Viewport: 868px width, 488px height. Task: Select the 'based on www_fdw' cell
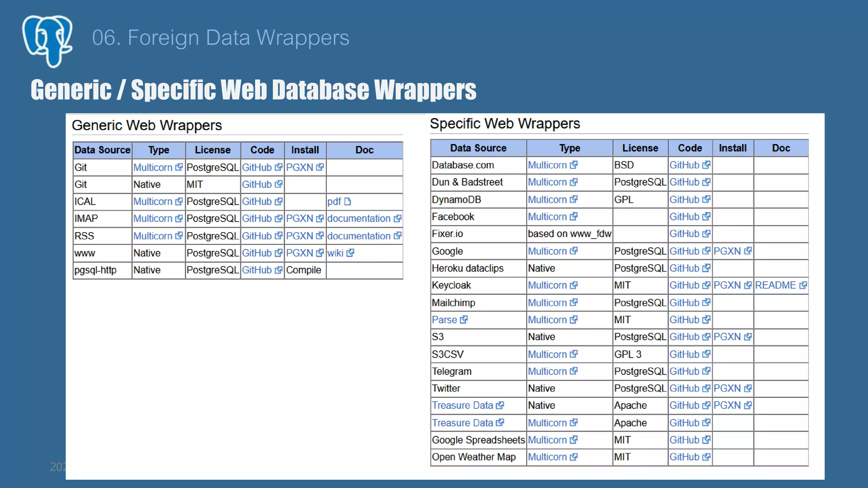click(x=570, y=234)
